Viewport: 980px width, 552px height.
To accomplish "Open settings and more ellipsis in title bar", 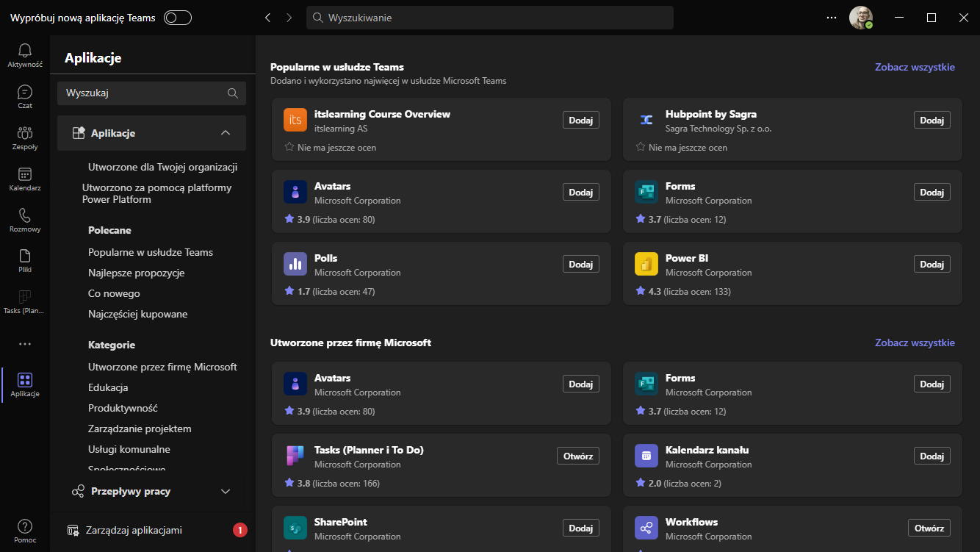I will (832, 18).
